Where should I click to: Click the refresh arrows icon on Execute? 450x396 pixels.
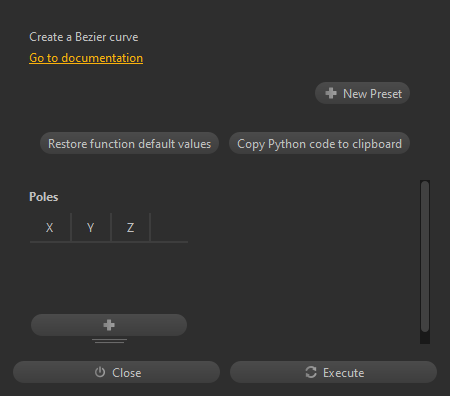click(x=311, y=372)
